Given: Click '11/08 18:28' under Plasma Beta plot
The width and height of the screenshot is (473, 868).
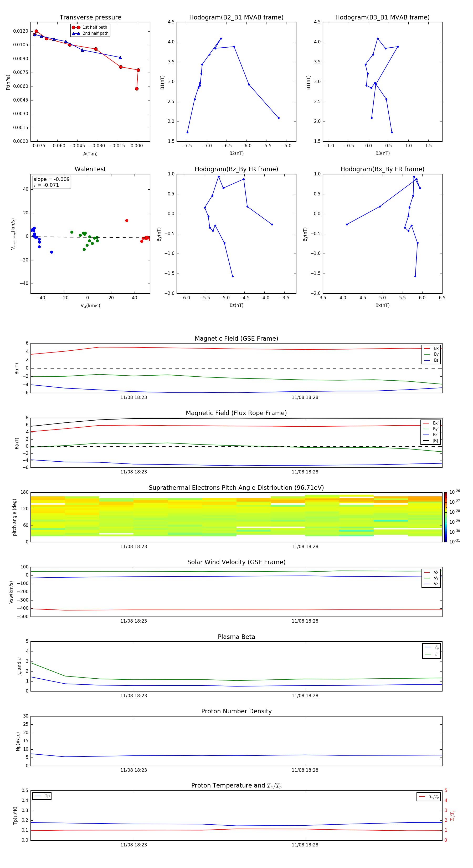Looking at the screenshot, I should click(305, 695).
